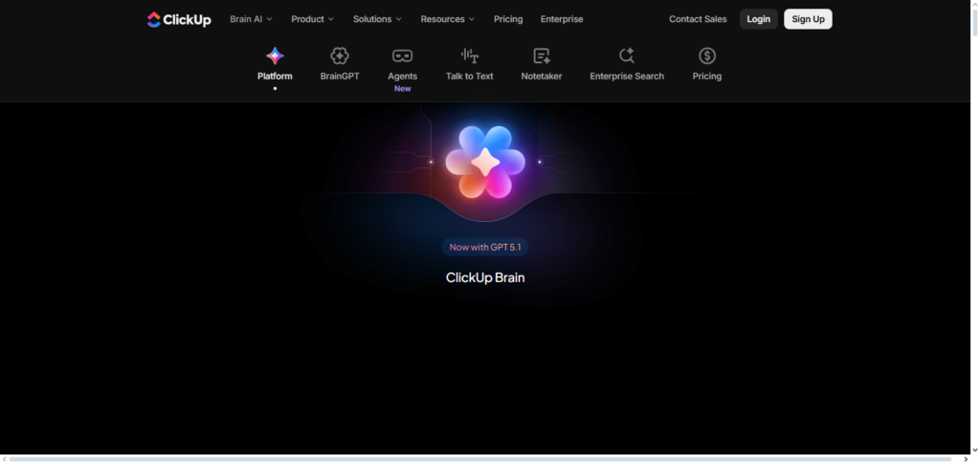The image size is (980, 464).
Task: Switch to the Platform tab label
Action: (275, 77)
